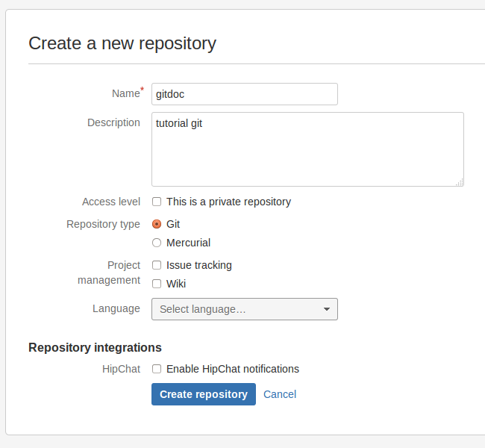Click the "Wiki" label text
The width and height of the screenshot is (485, 448).
coord(176,284)
